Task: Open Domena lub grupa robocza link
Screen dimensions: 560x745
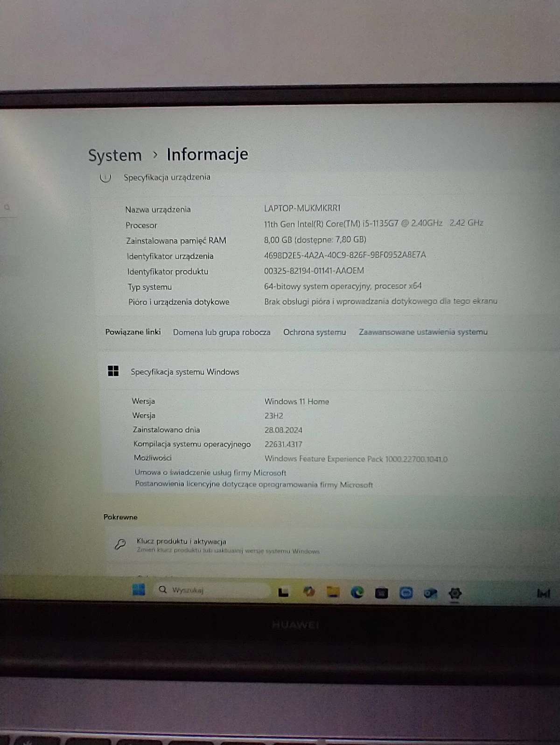Action: point(222,332)
